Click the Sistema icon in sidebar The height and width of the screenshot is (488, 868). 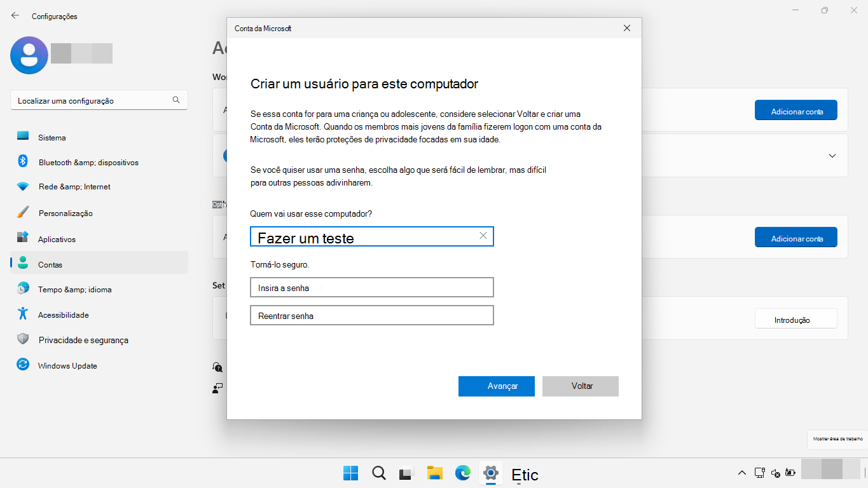click(23, 137)
